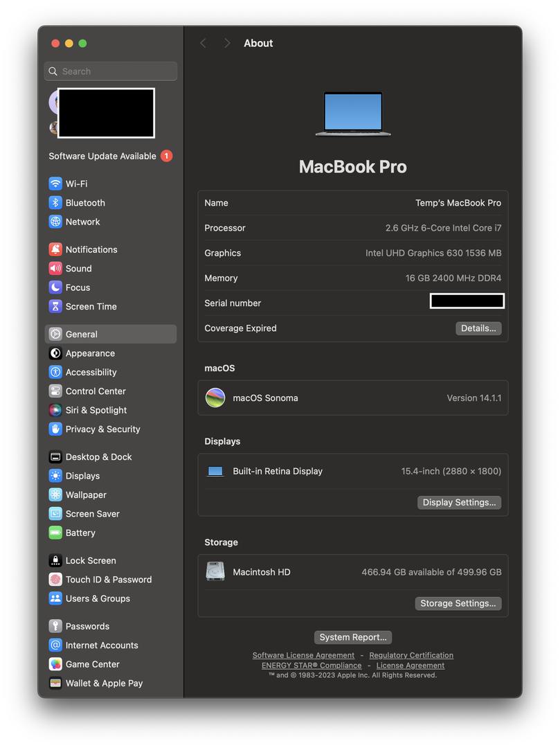The image size is (560, 748).
Task: Open Passwords key icon
Action: point(55,626)
